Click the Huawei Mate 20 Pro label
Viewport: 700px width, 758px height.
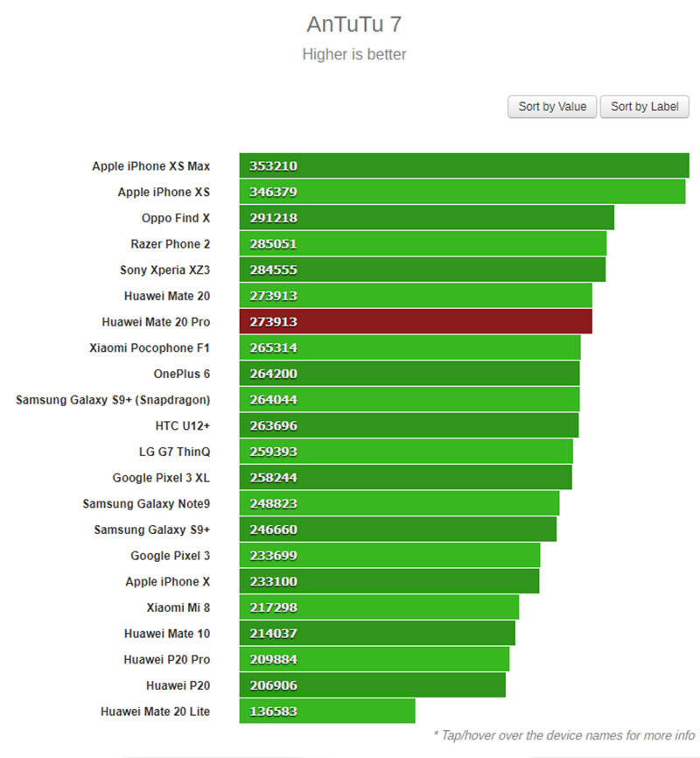[x=156, y=322]
